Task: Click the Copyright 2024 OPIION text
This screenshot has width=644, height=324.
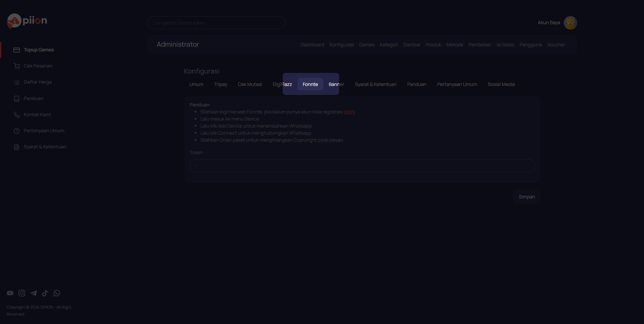Action: point(39,311)
